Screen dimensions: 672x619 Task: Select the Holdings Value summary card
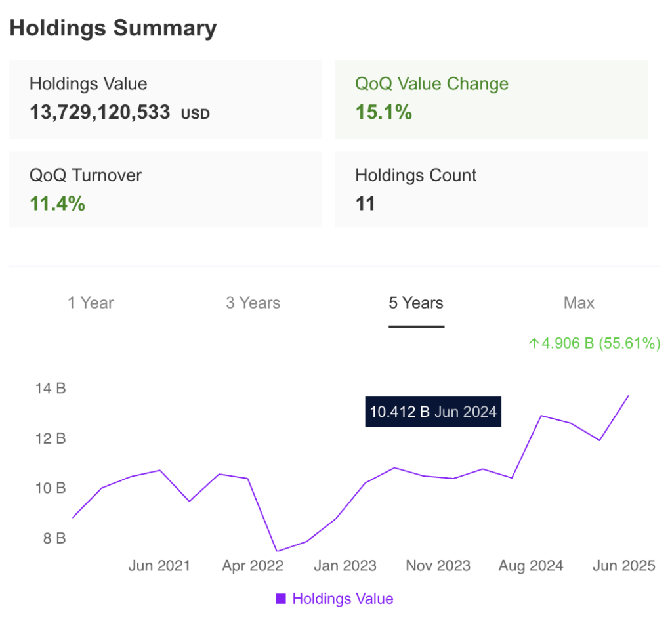point(165,98)
